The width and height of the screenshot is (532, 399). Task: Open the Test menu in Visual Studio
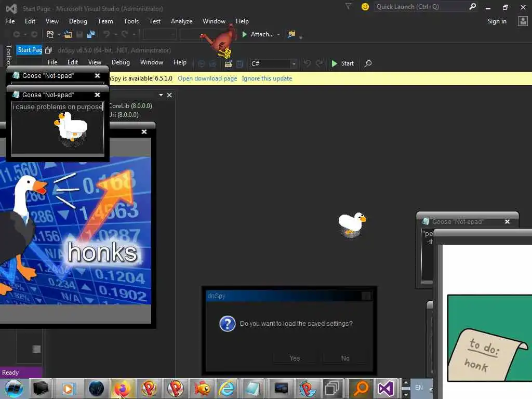(x=155, y=21)
